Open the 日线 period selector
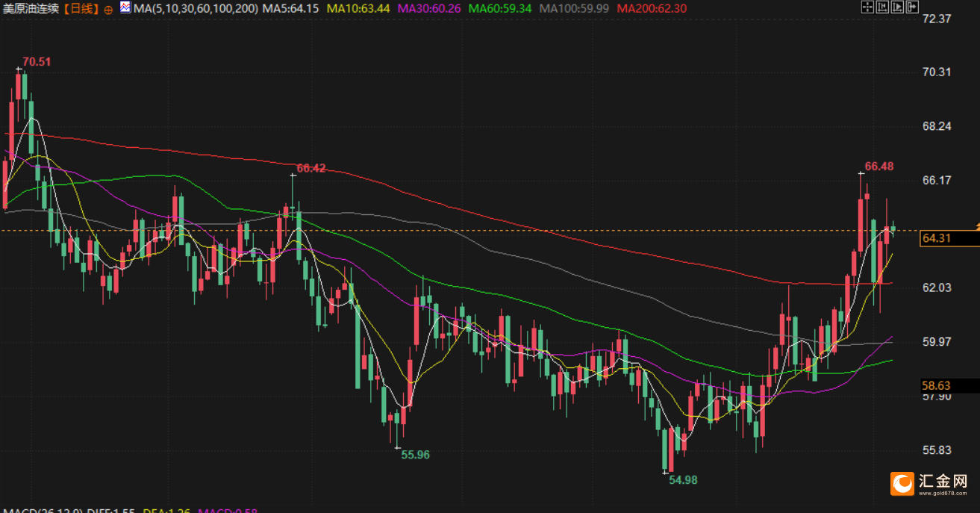 81,9
